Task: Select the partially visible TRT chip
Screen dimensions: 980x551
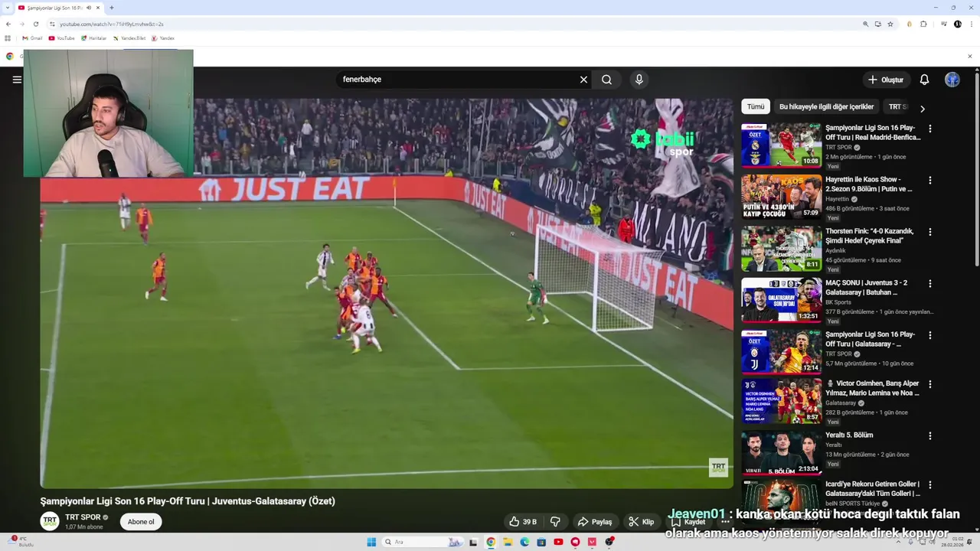Action: point(897,107)
